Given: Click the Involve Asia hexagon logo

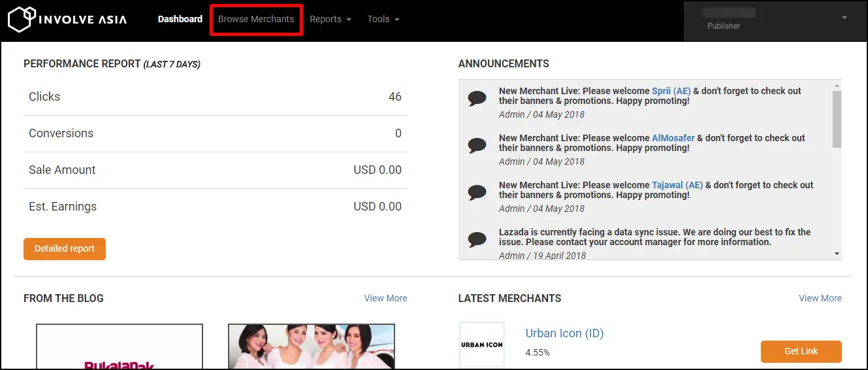Looking at the screenshot, I should 20,19.
